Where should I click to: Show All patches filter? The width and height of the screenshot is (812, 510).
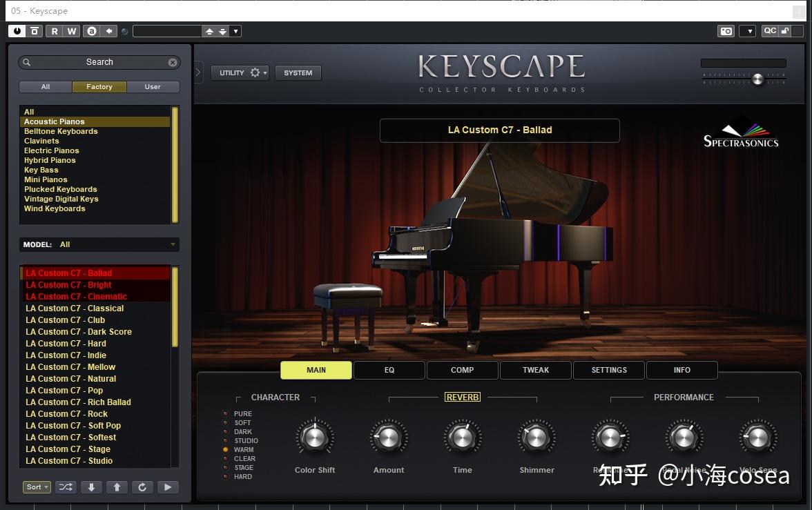coord(46,87)
